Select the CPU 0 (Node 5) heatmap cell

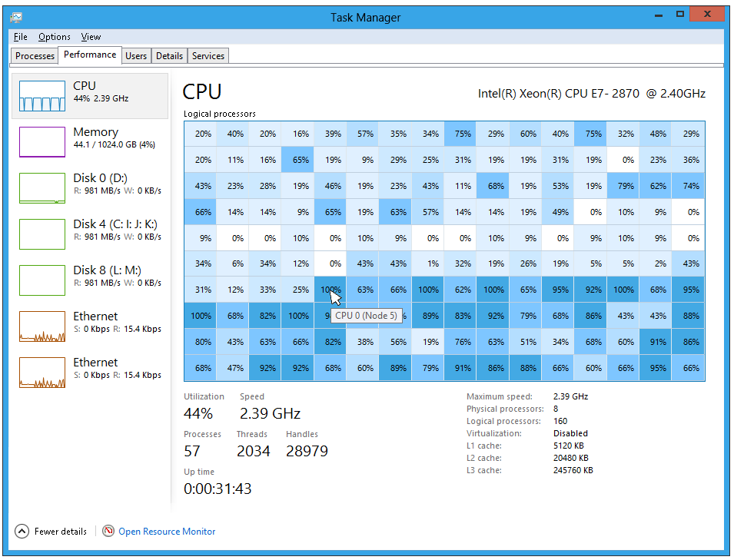point(330,290)
